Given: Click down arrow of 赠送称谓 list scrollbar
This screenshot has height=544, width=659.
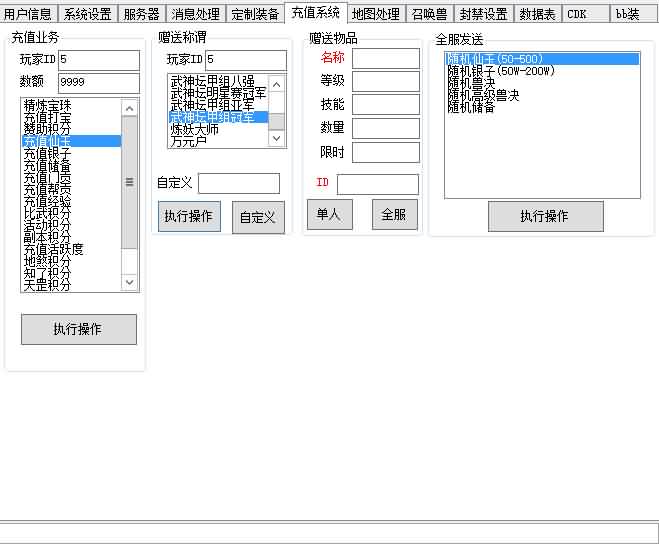Looking at the screenshot, I should pyautogui.click(x=277, y=141).
